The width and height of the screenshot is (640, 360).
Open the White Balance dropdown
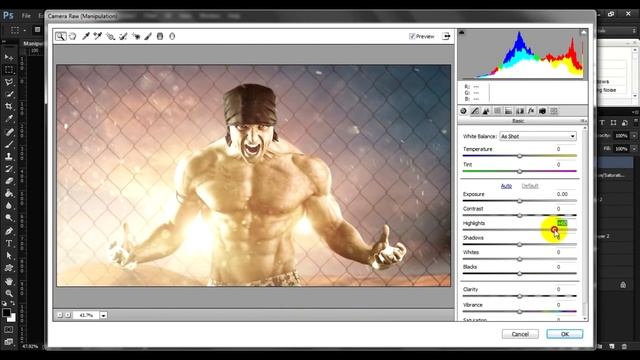click(538, 136)
